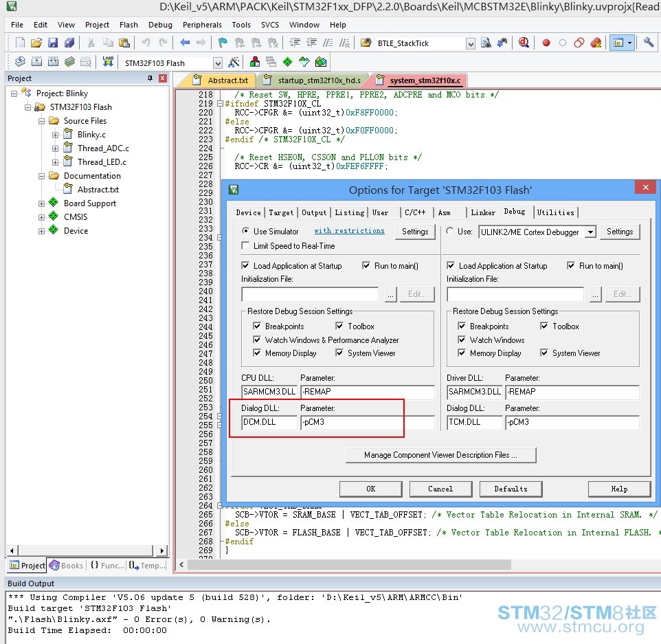This screenshot has width=661, height=644.
Task: Expand Thread_ADC.c tree node
Action: (55, 148)
